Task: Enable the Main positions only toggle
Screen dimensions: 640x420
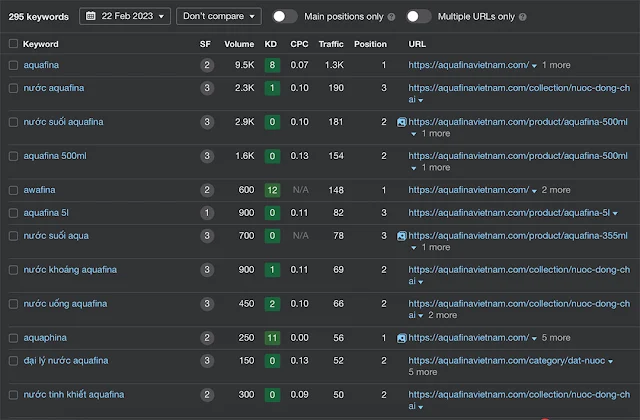Action: (x=284, y=16)
